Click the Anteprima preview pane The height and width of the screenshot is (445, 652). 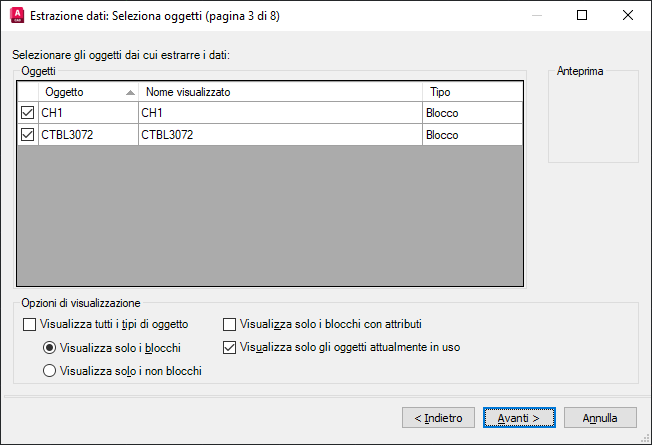point(593,120)
